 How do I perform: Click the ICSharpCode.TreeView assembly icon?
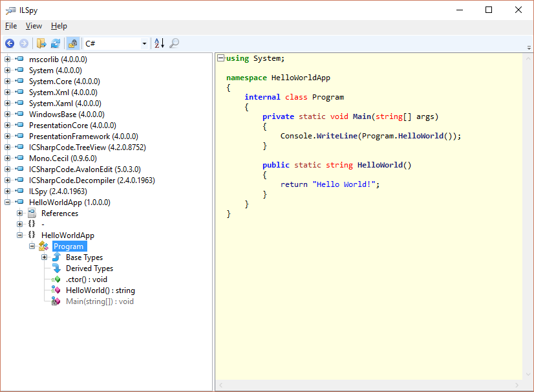pyautogui.click(x=19, y=147)
